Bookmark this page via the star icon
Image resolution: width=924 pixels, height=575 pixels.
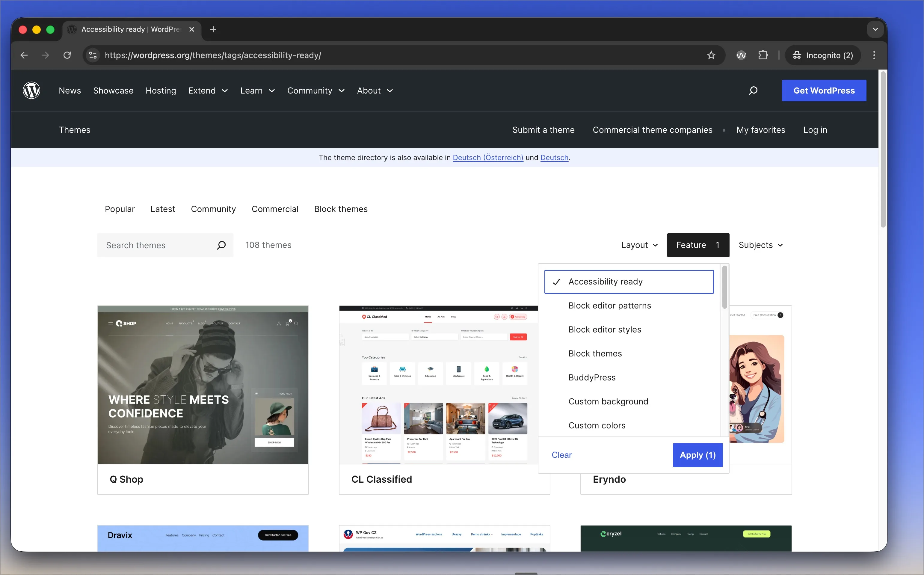click(x=711, y=55)
